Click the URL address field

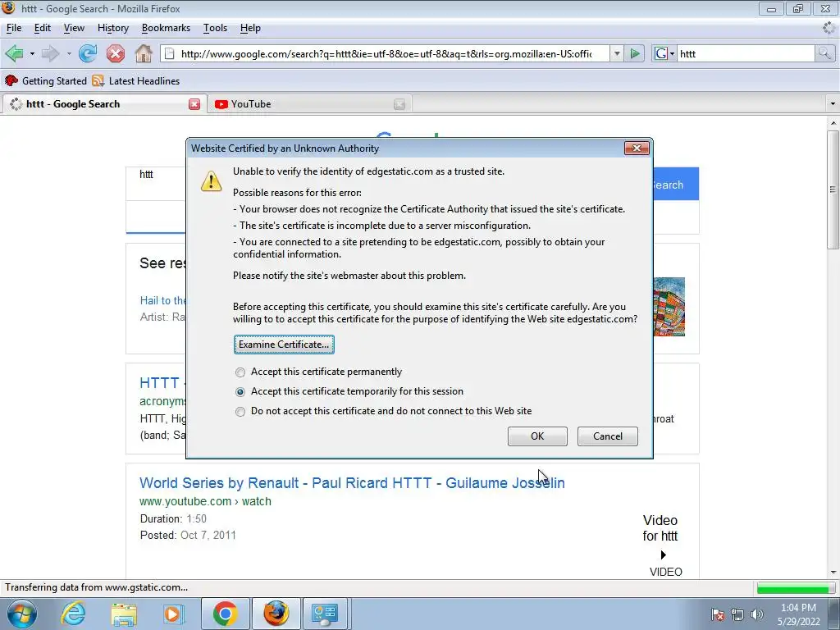386,53
